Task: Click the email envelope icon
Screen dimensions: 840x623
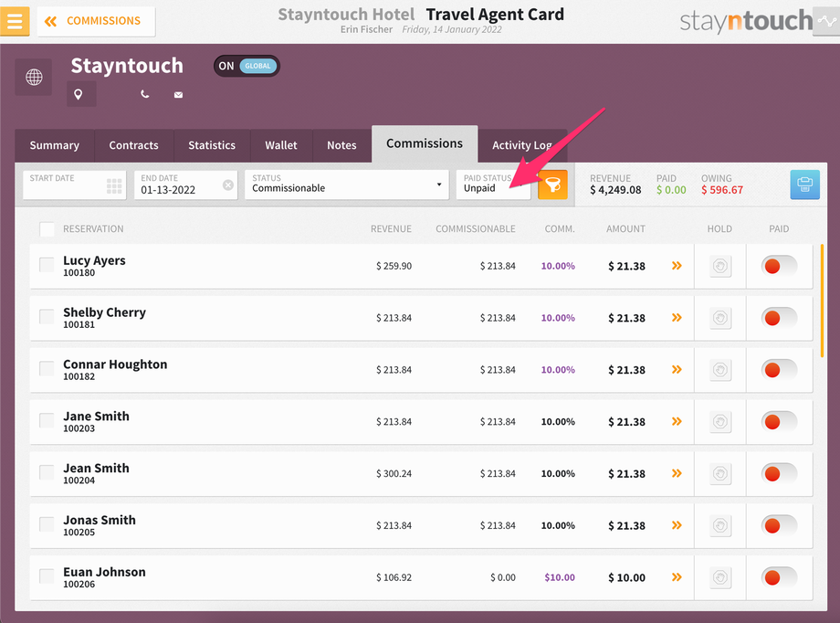Action: (x=178, y=95)
